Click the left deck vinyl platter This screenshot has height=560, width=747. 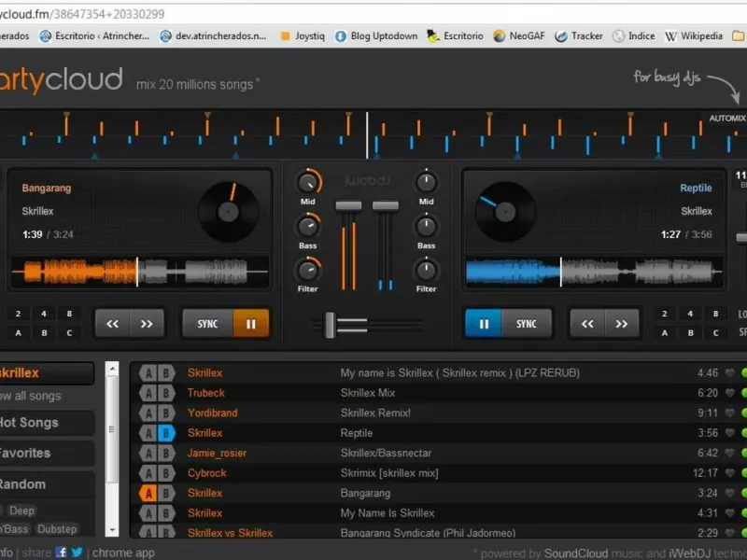(x=229, y=212)
